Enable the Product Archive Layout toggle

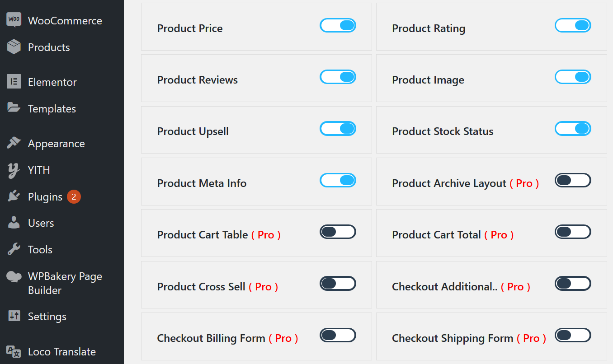tap(573, 181)
